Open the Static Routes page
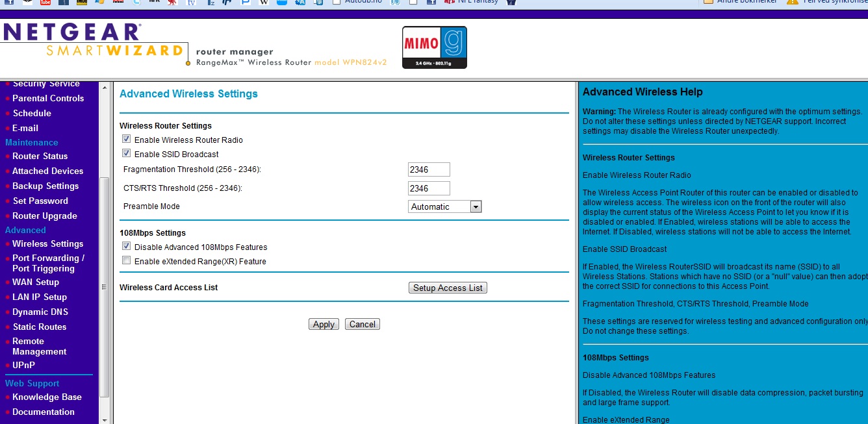The image size is (868, 424). [x=40, y=327]
